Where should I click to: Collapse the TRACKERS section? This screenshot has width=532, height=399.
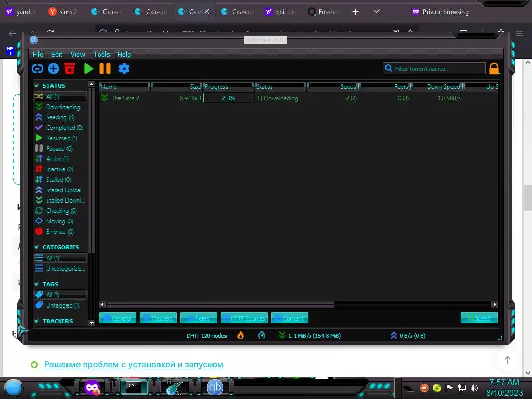(37, 321)
